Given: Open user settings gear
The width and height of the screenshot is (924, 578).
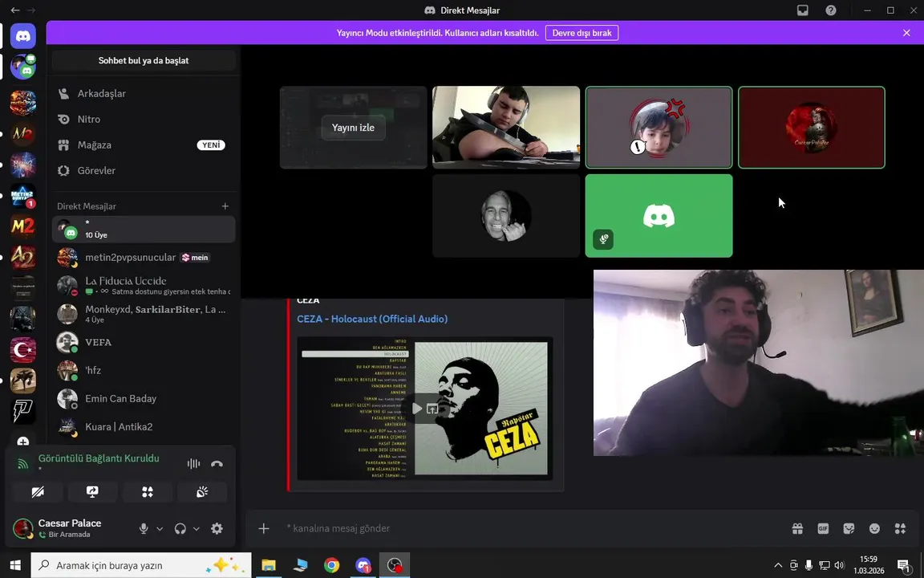Looking at the screenshot, I should [x=217, y=528].
